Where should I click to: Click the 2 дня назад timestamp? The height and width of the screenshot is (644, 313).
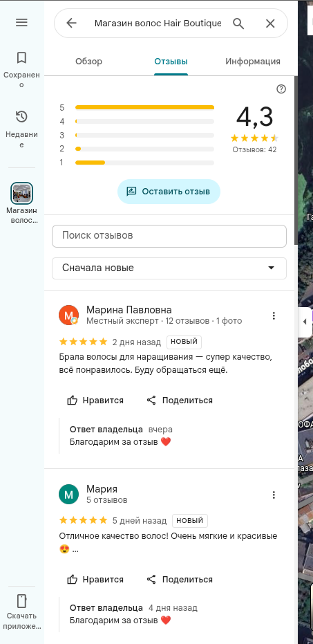point(137,342)
